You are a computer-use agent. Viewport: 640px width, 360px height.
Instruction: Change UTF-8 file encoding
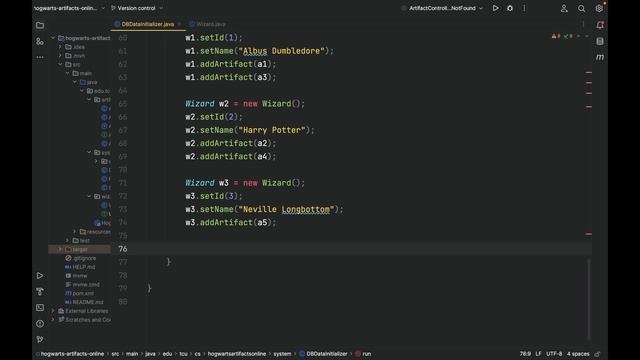[554, 354]
